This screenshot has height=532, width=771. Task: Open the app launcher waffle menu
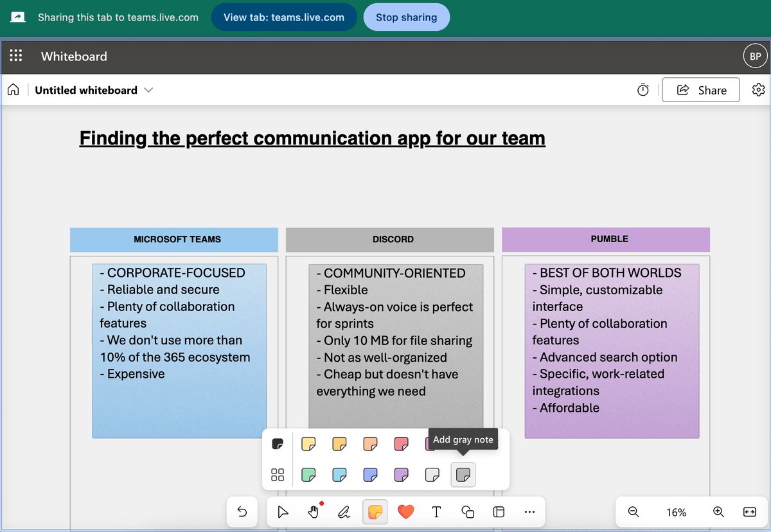pyautogui.click(x=16, y=56)
